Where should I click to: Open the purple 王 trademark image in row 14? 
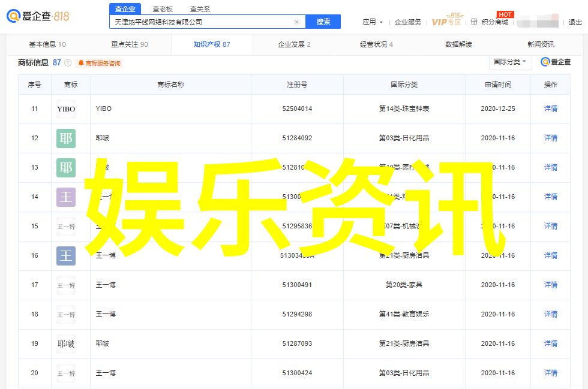tap(66, 197)
